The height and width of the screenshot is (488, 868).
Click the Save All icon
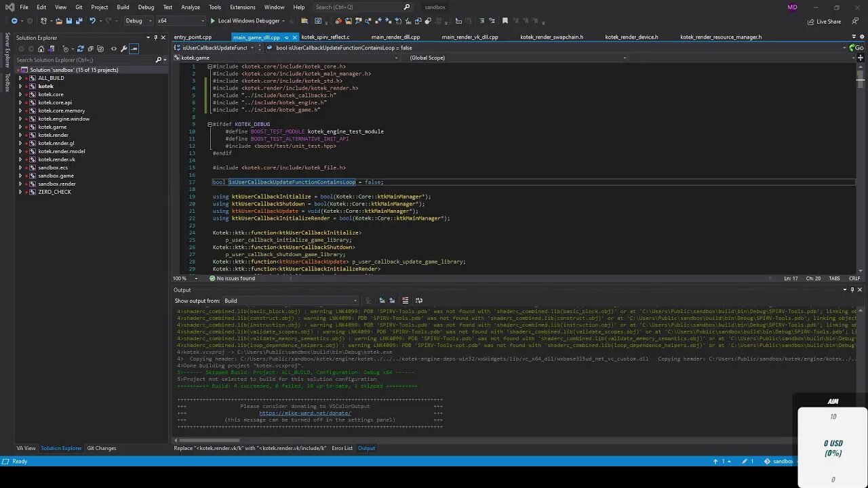(x=80, y=21)
